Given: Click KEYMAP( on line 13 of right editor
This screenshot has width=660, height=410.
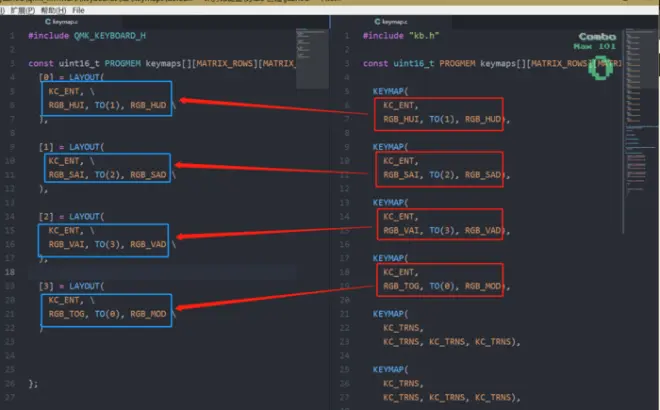Looking at the screenshot, I should point(390,202).
